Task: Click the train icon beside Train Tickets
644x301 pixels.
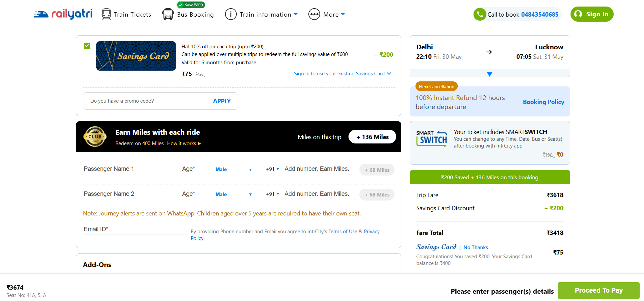Action: tap(106, 14)
